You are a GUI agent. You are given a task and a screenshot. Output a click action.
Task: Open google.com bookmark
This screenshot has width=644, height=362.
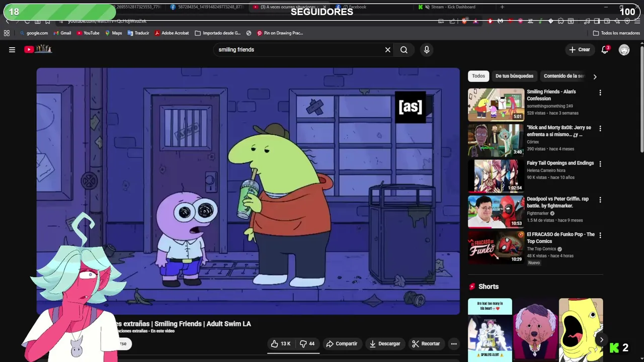click(x=34, y=33)
